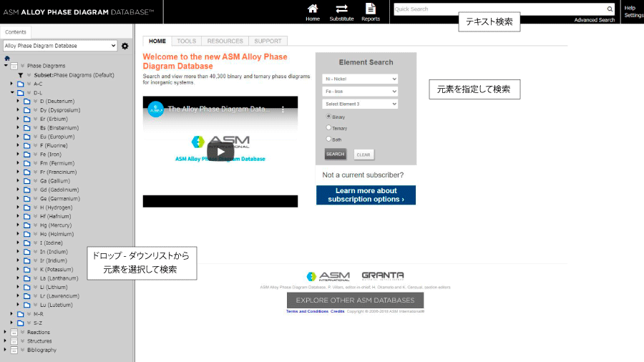
Task: Select the In (Indium) tree row
Action: (54, 252)
